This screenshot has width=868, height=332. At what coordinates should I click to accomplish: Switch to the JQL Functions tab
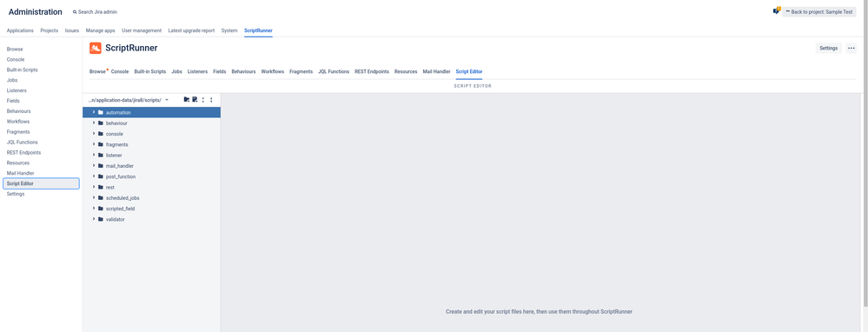(334, 71)
